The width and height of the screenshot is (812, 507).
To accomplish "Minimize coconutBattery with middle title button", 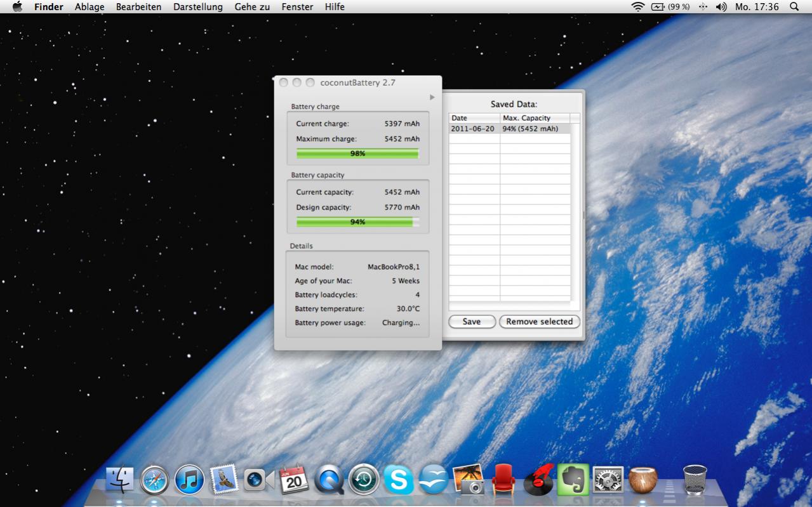I will (x=297, y=82).
